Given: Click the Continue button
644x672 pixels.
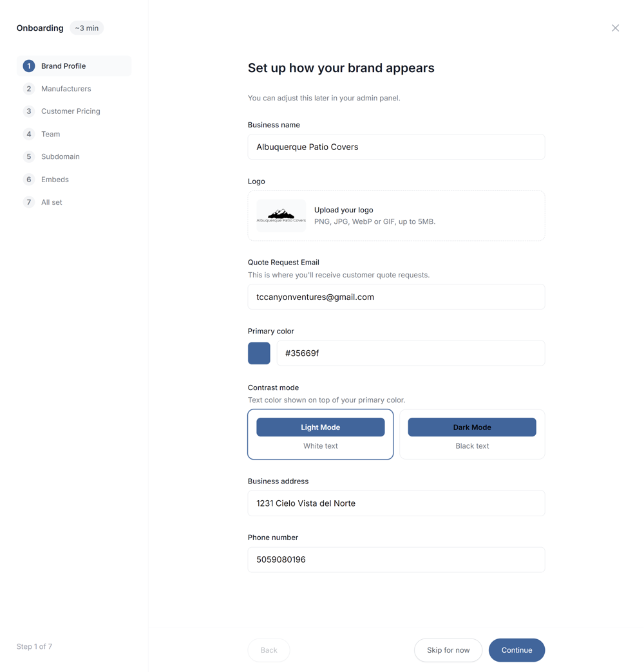Looking at the screenshot, I should pyautogui.click(x=516, y=650).
